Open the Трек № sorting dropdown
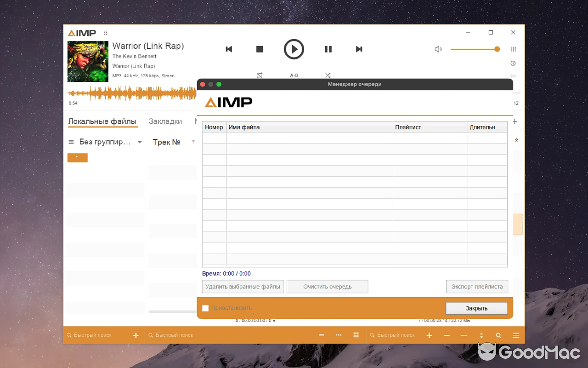Image resolution: width=588 pixels, height=368 pixels. (x=166, y=142)
